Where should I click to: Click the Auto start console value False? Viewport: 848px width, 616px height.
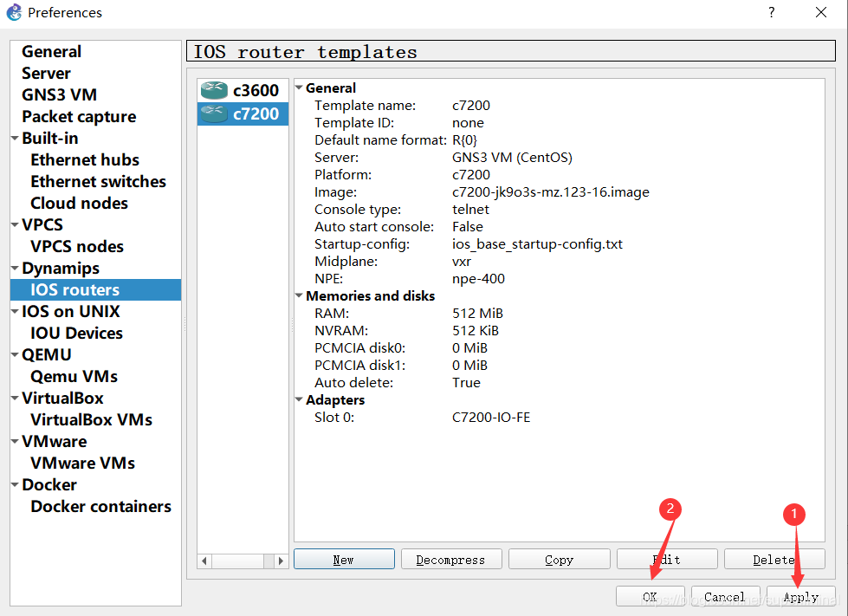tap(467, 227)
